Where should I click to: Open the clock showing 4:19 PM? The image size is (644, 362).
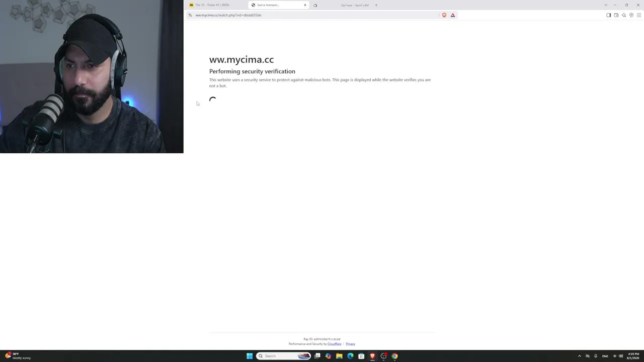click(633, 356)
